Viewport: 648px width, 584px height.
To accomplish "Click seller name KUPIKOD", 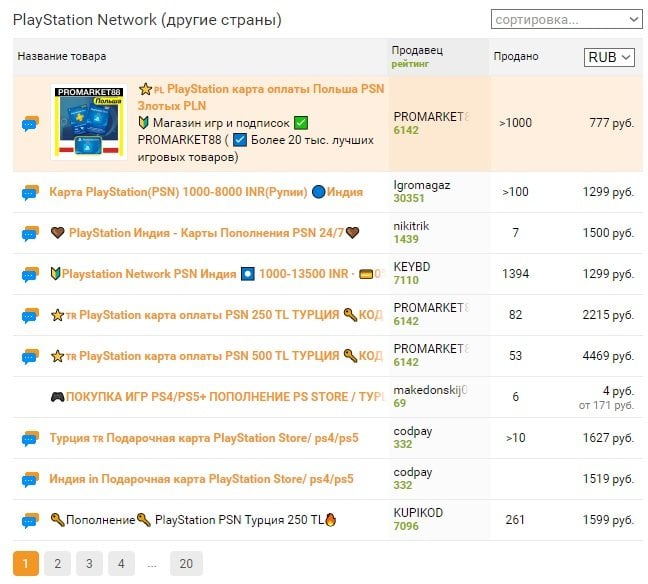I will pos(418,513).
